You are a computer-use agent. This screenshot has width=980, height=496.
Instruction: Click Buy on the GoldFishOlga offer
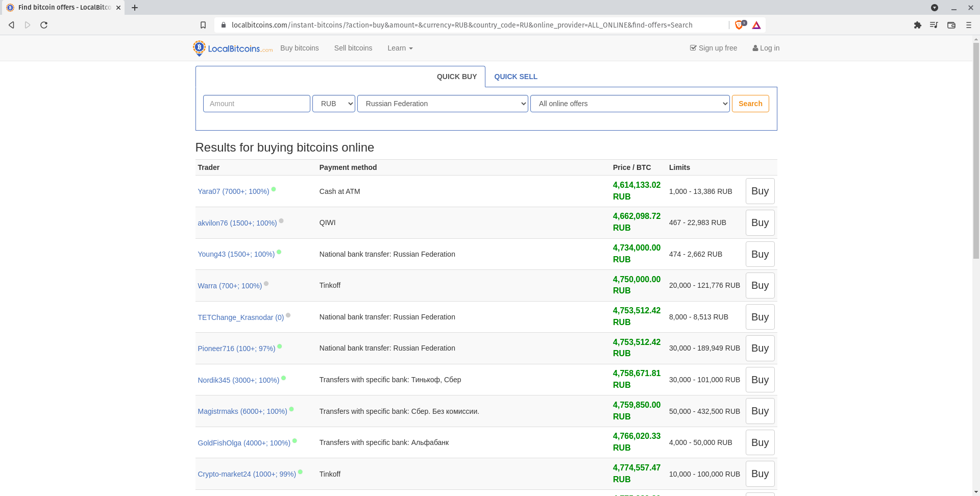click(760, 442)
